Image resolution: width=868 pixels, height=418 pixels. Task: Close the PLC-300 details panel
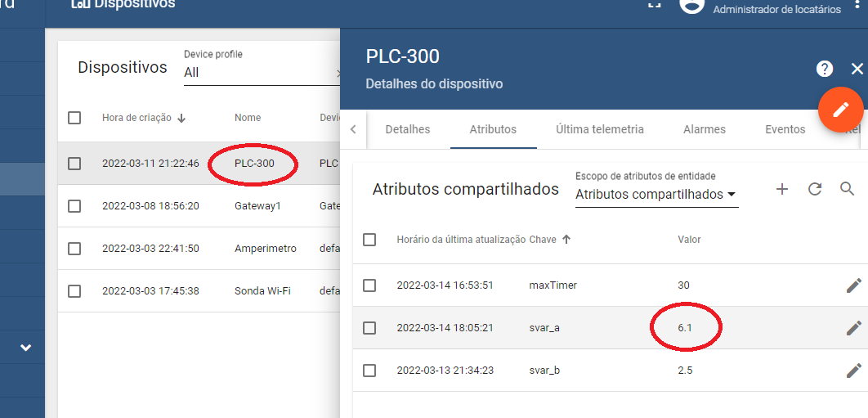(x=857, y=69)
